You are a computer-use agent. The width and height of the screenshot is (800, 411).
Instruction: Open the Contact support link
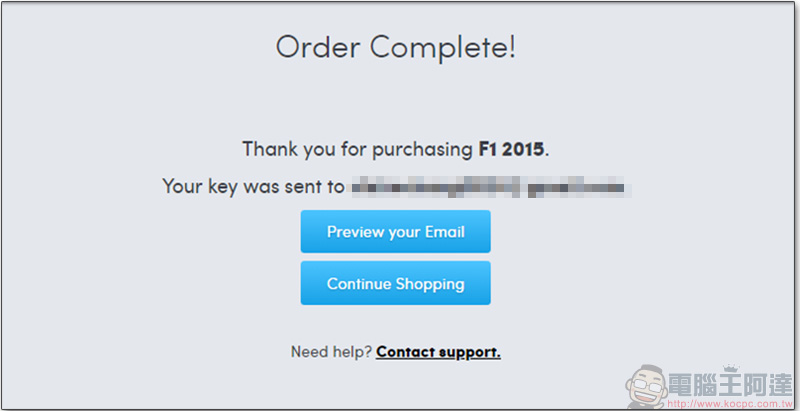coord(438,352)
